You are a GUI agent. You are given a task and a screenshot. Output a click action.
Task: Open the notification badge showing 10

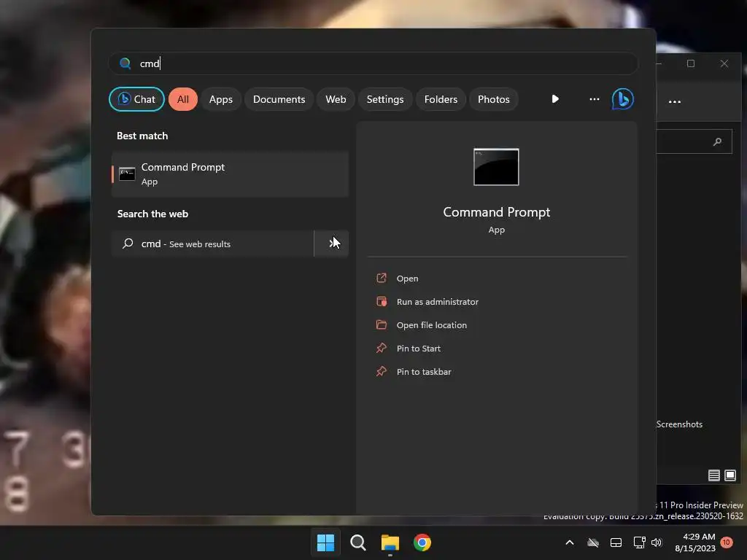(x=726, y=542)
